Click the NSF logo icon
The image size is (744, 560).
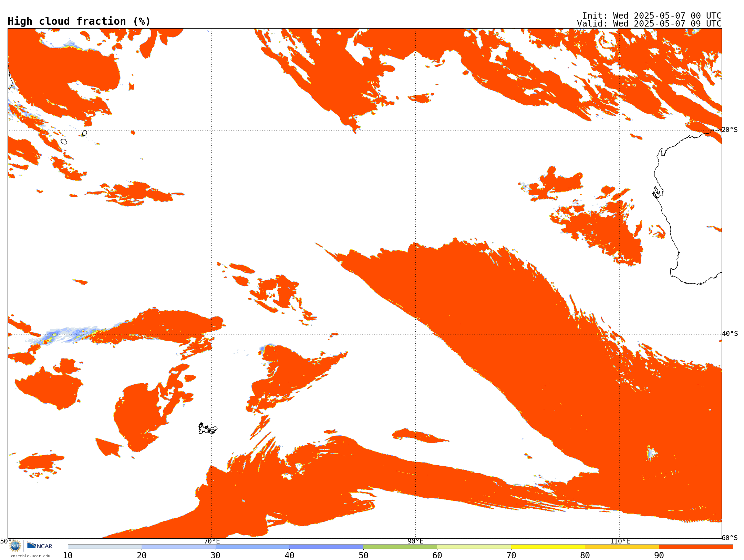15,546
